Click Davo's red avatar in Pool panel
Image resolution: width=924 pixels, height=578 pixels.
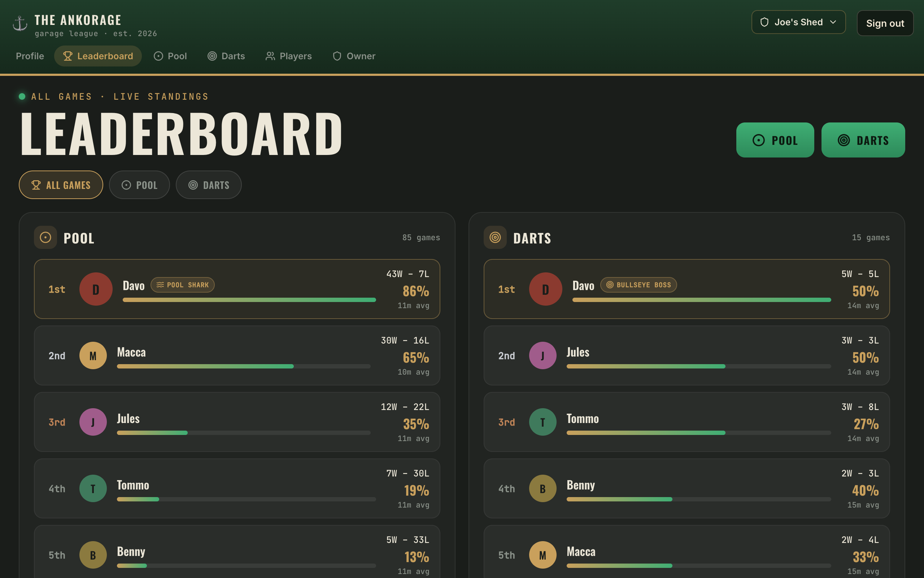[96, 289]
